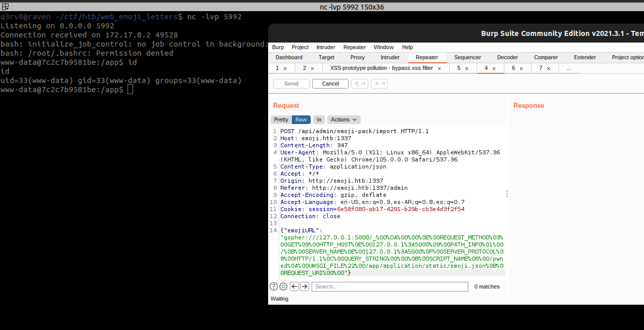The width and height of the screenshot is (644, 330).
Task: Open search help question mark icon
Action: [x=274, y=286]
